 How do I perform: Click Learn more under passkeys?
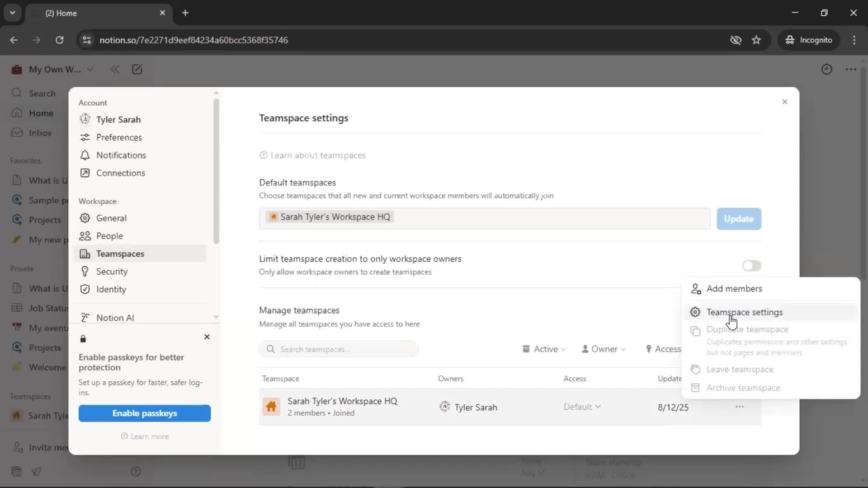click(145, 436)
